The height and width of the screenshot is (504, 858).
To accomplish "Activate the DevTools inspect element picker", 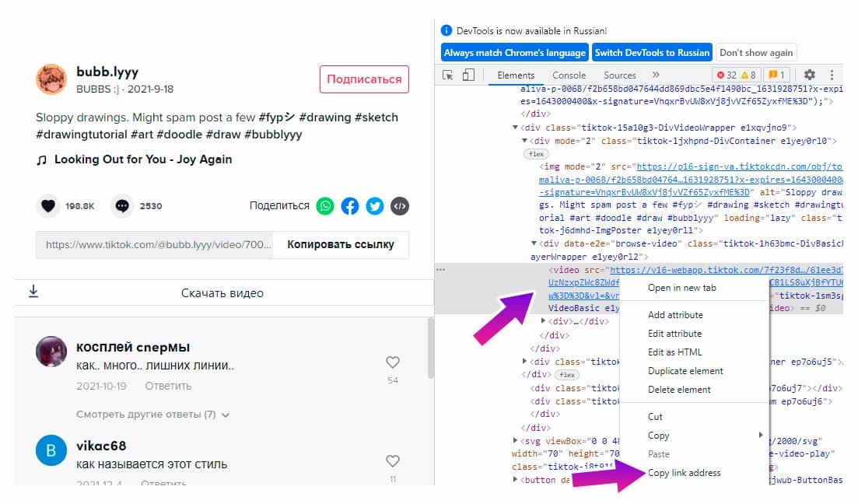I will (x=448, y=75).
